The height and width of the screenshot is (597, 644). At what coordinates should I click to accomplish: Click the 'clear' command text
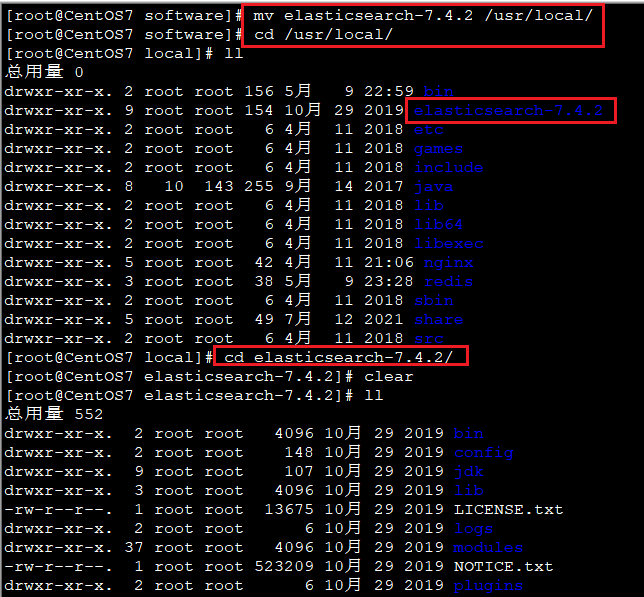389,377
